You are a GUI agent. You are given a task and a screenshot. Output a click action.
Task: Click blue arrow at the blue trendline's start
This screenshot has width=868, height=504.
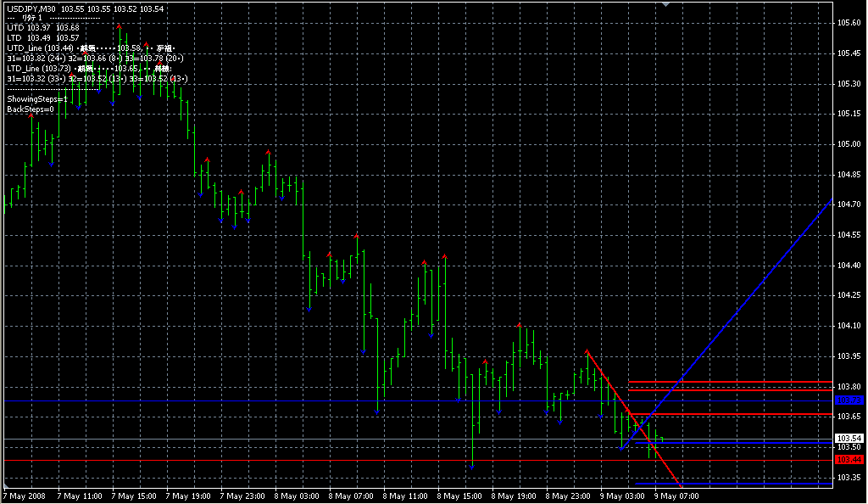(x=621, y=449)
